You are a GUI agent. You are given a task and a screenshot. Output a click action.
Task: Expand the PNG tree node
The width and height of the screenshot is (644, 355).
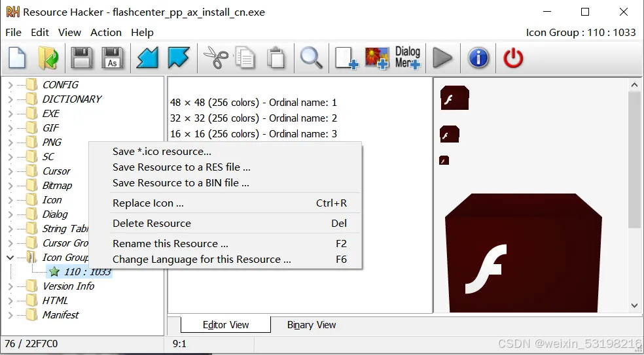coord(10,143)
